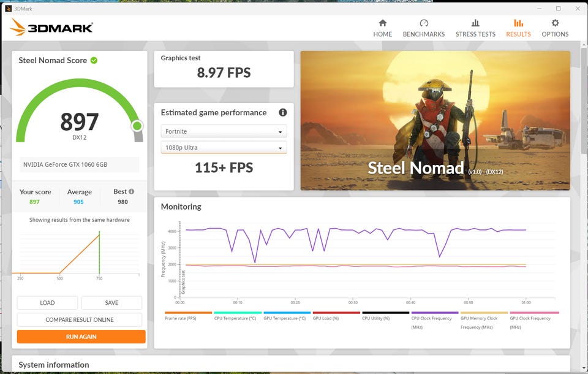Select the Results tab
Viewport: 588px width, 374px height.
[x=518, y=29]
